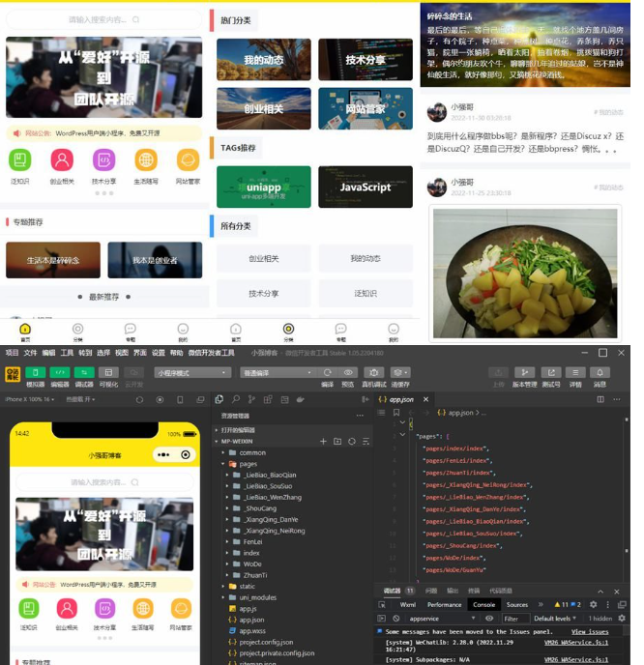Click the 预览 preview eye icon

(348, 373)
